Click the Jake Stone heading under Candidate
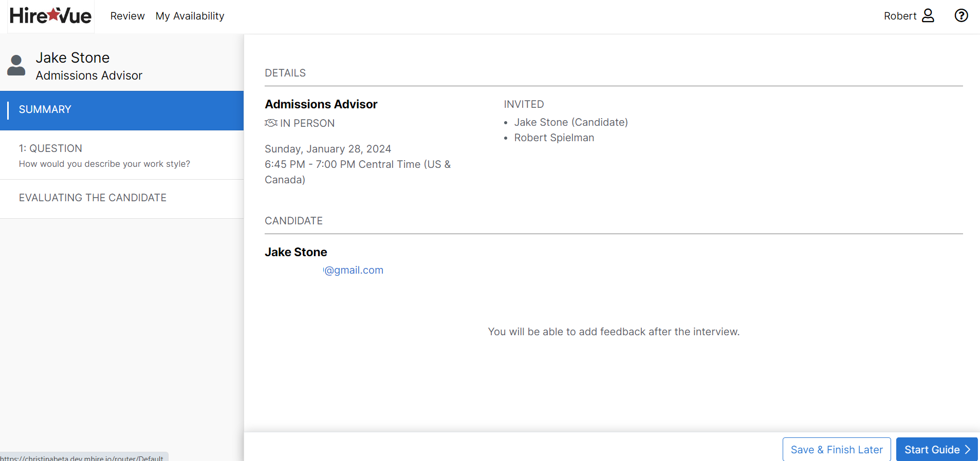 tap(295, 252)
